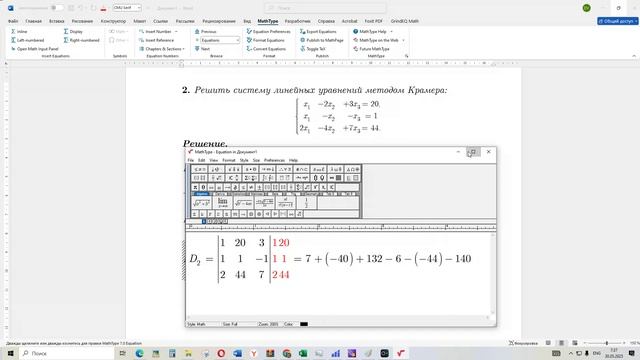Click the Windows taskbar search field

click(x=67, y=353)
